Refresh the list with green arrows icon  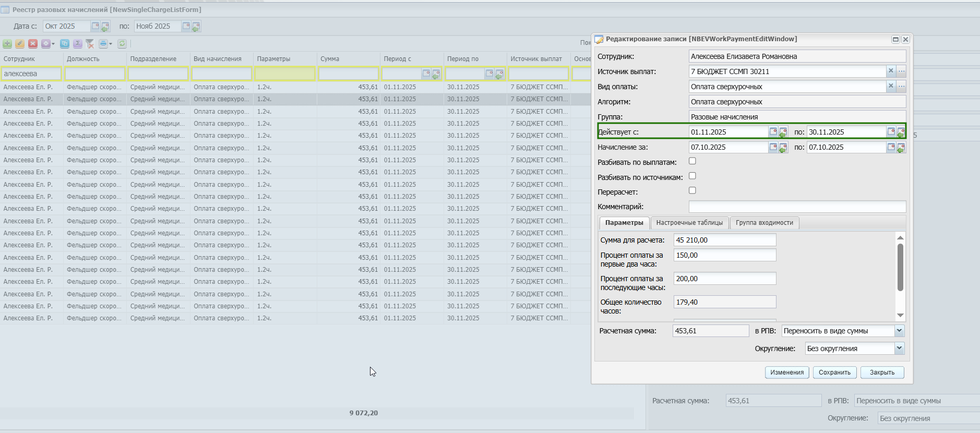pos(122,44)
